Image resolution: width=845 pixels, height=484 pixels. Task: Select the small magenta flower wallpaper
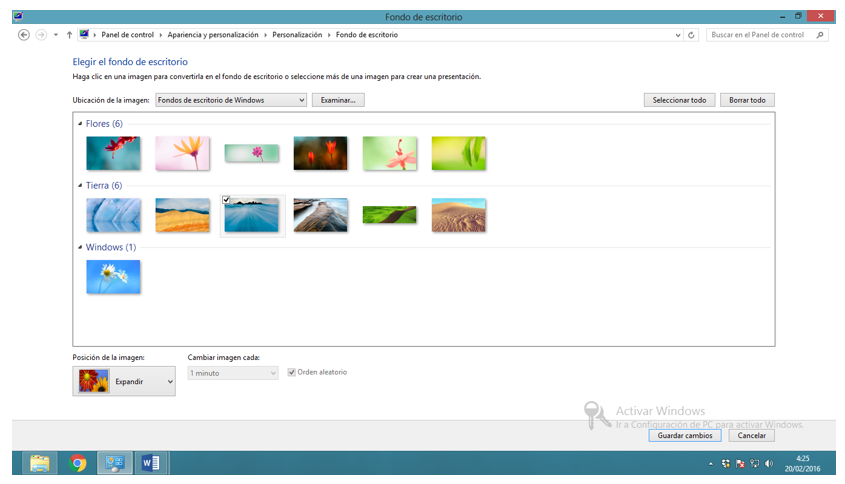pos(251,153)
